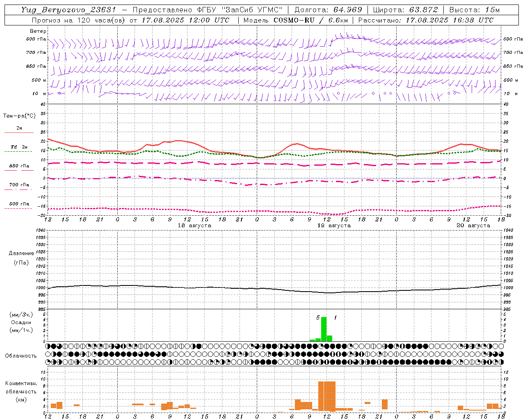Screen dimensions: 525x420
Task: Click the elevation label Высота: 15м
Action: tap(475, 10)
